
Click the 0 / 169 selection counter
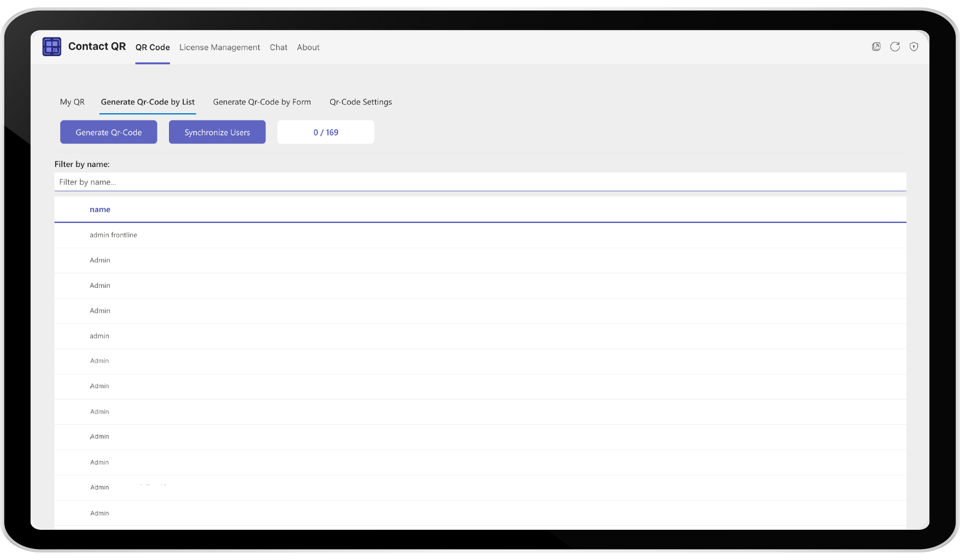pos(325,132)
